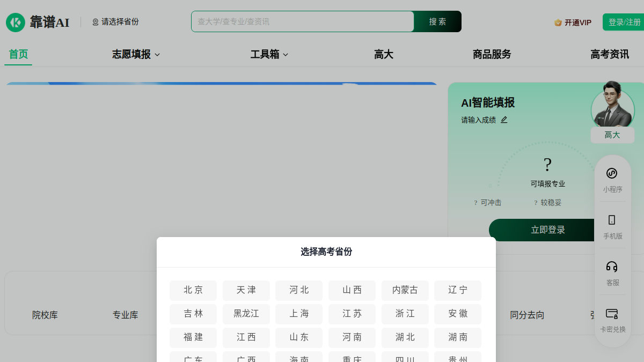Open the 志愿填报 menu label
The image size is (644, 362).
[x=131, y=54]
